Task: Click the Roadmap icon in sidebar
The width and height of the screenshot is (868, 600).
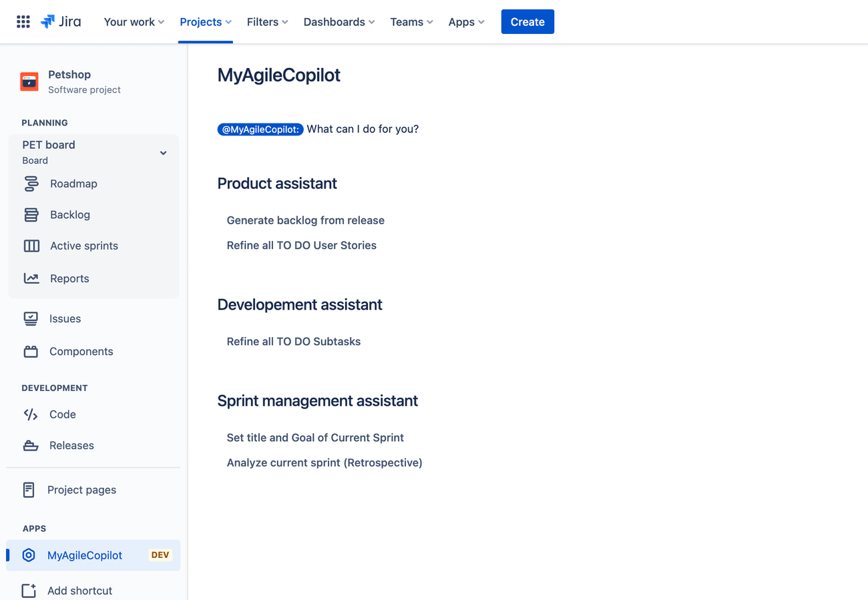Action: point(31,184)
